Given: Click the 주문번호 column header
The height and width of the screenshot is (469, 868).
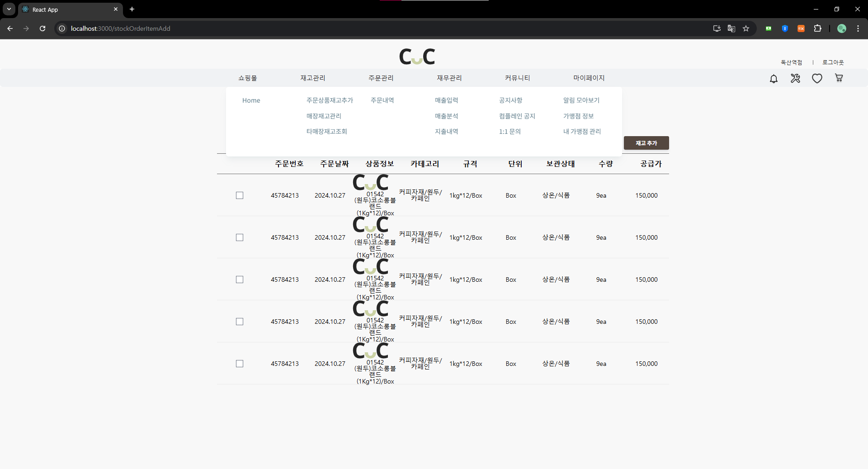Looking at the screenshot, I should [289, 164].
